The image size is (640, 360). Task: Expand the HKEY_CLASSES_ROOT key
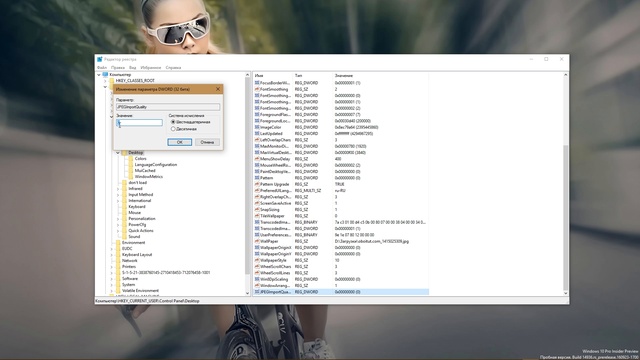pos(105,81)
